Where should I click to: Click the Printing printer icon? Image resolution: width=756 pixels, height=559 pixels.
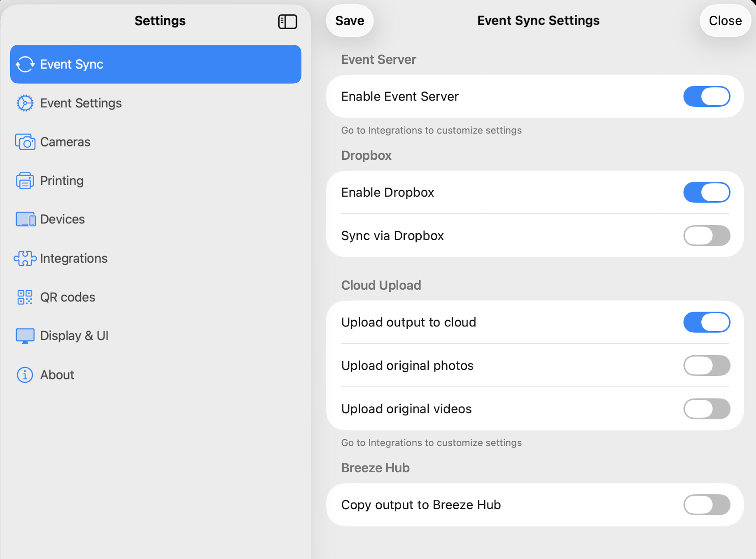(25, 181)
